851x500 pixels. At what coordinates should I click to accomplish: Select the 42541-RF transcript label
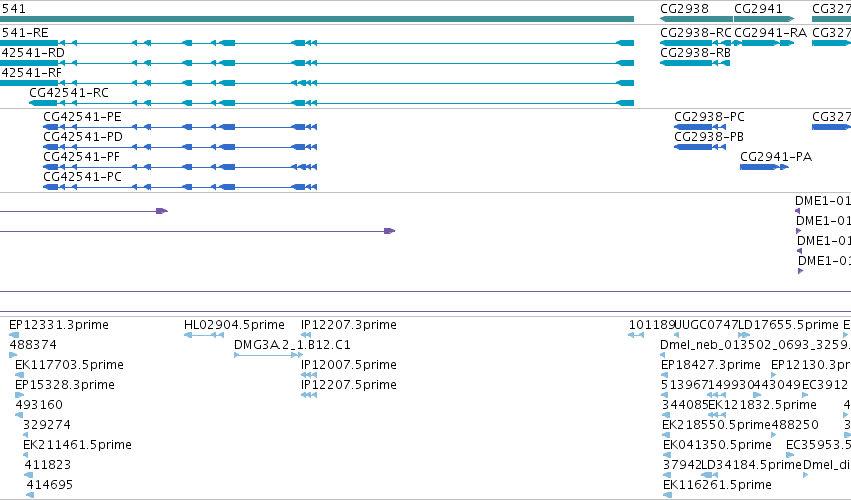click(x=31, y=73)
